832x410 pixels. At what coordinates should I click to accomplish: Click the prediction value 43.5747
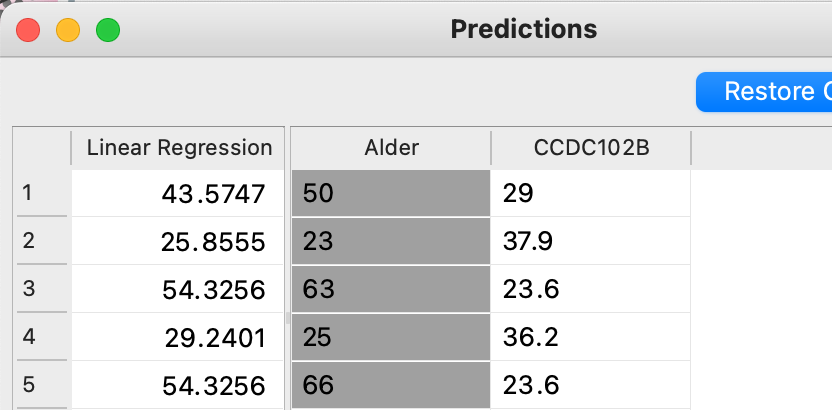[214, 194]
